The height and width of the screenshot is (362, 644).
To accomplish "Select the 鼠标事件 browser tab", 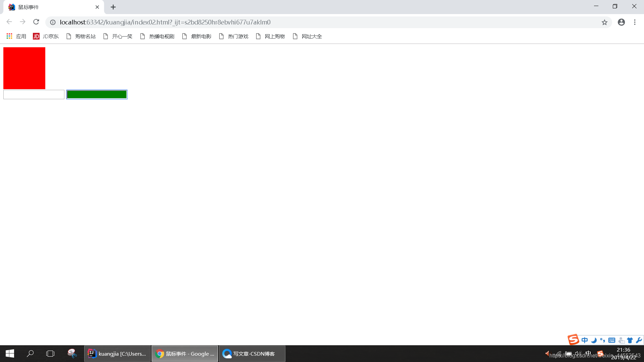I will click(54, 7).
